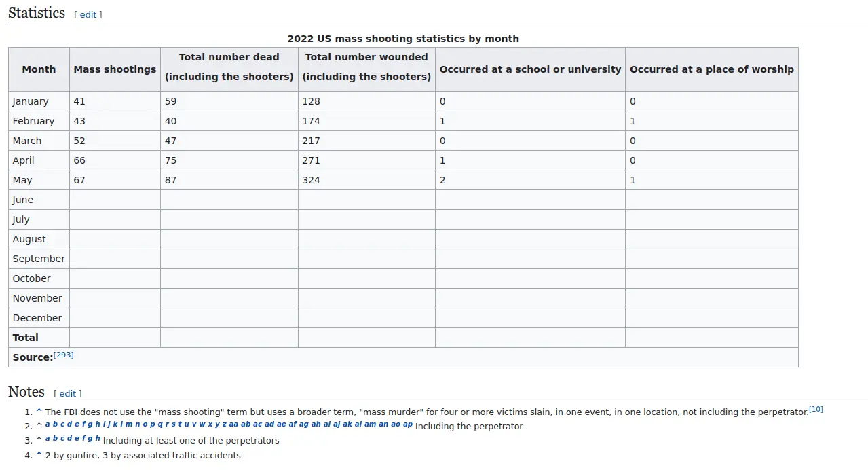Click the table caption about 2022 statistics
868x470 pixels.
[x=403, y=39]
